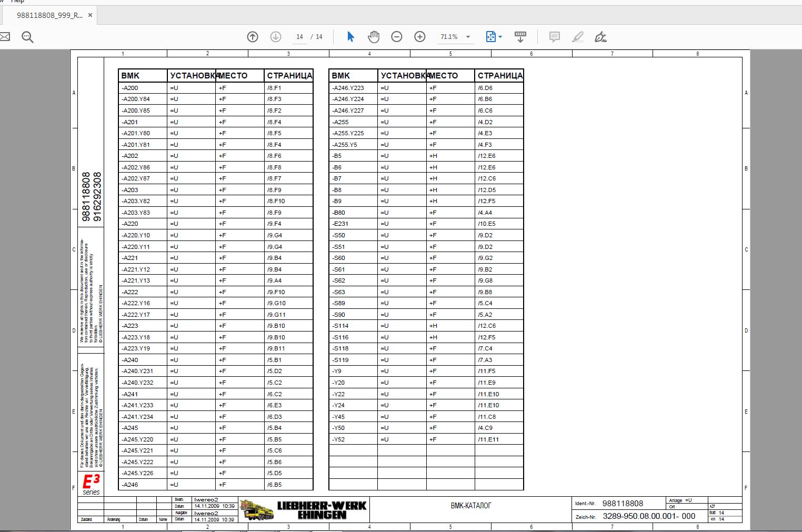Image resolution: width=802 pixels, height=532 pixels.
Task: Click table entry -A222.Y16
Action: point(136,303)
